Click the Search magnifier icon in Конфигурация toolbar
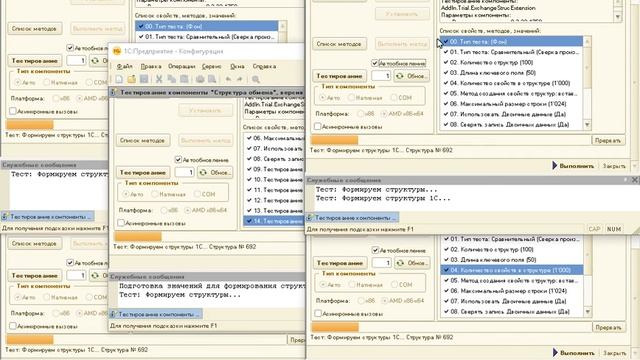The width and height of the screenshot is (640, 360). click(256, 79)
